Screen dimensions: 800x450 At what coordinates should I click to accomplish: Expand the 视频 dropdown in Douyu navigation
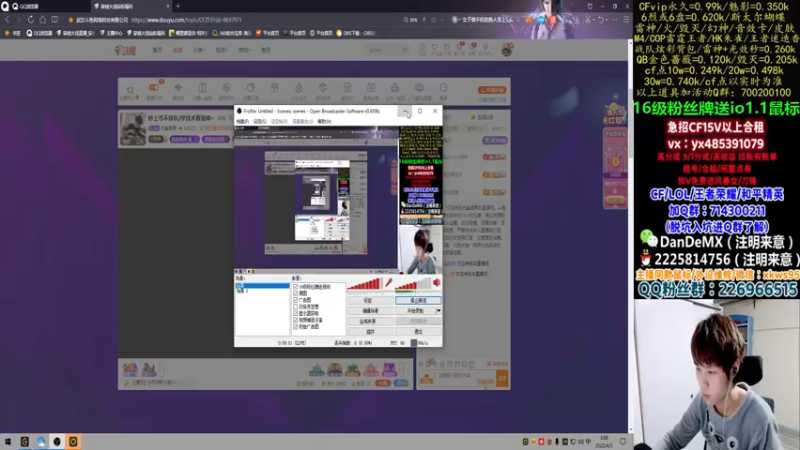coord(221,50)
